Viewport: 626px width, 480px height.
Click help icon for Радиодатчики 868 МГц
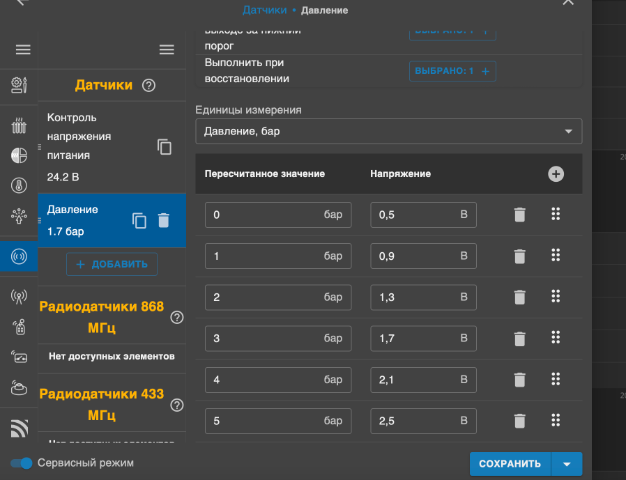point(177,318)
